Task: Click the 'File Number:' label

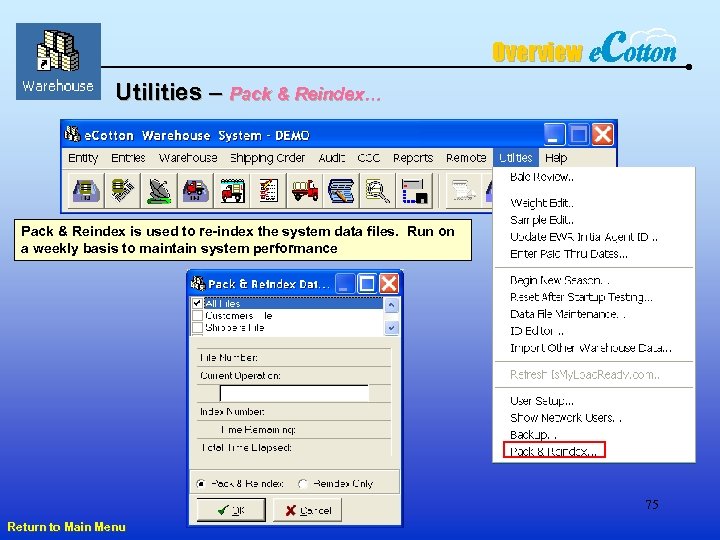Action: (228, 358)
